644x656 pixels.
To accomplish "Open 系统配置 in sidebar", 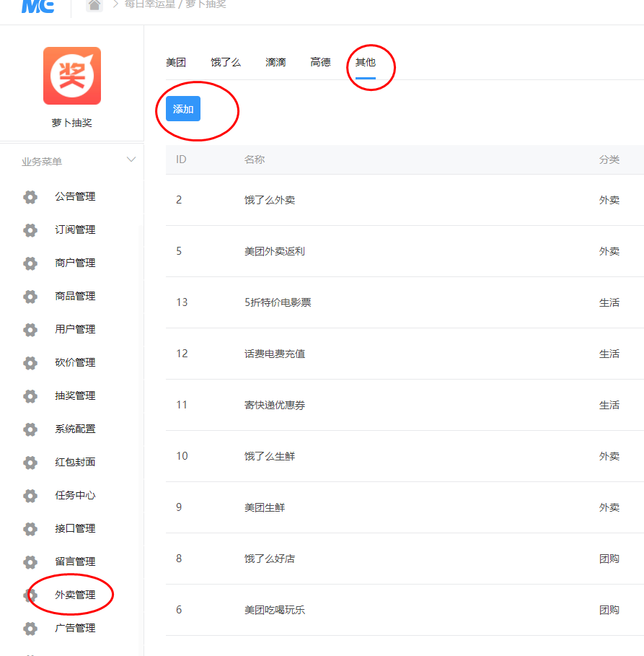I will (75, 429).
